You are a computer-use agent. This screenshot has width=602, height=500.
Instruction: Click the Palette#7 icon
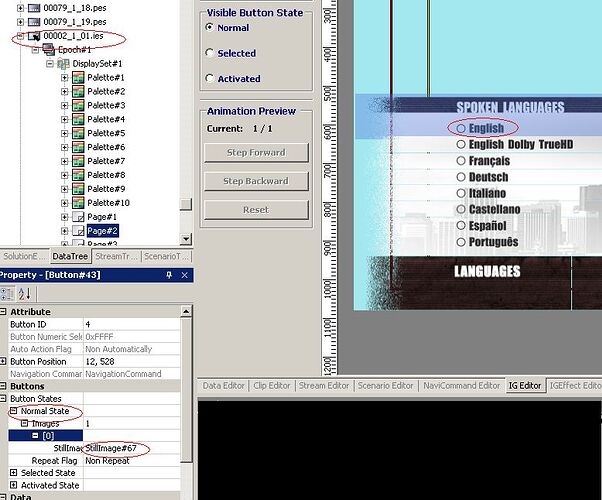tap(78, 161)
